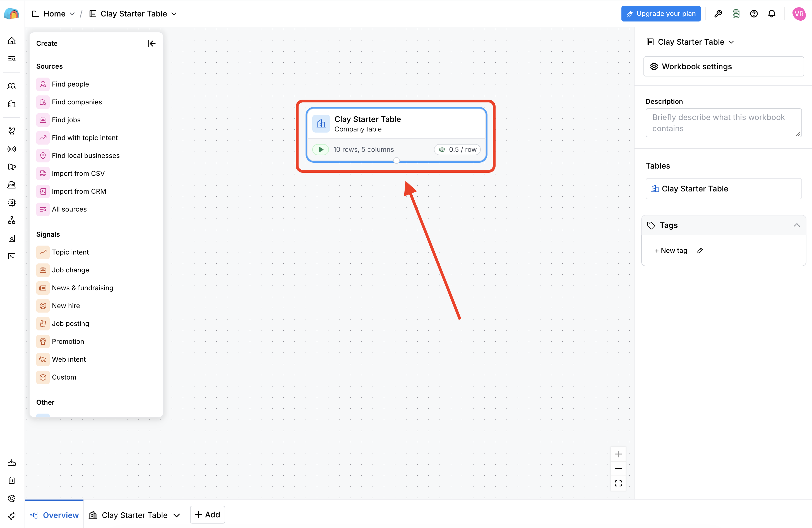The width and height of the screenshot is (812, 528).
Task: Click the import tray icon in left sidebar
Action: 12,462
